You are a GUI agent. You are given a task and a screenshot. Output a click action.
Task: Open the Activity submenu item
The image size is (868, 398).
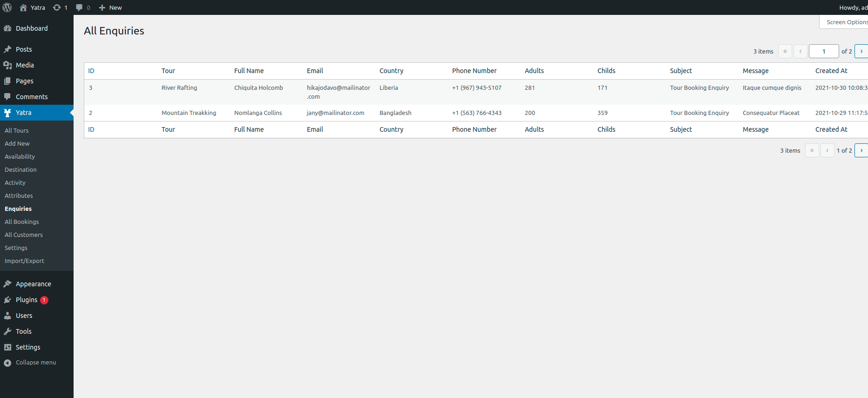pos(15,183)
